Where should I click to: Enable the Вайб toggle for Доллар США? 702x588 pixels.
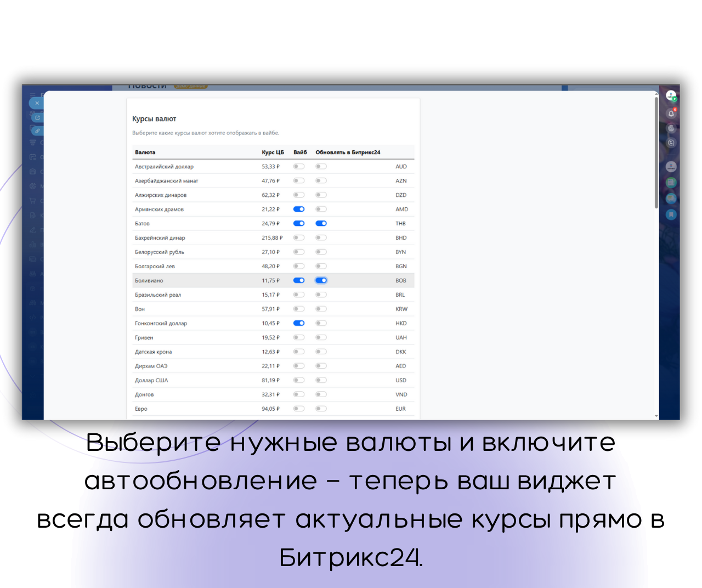point(299,380)
